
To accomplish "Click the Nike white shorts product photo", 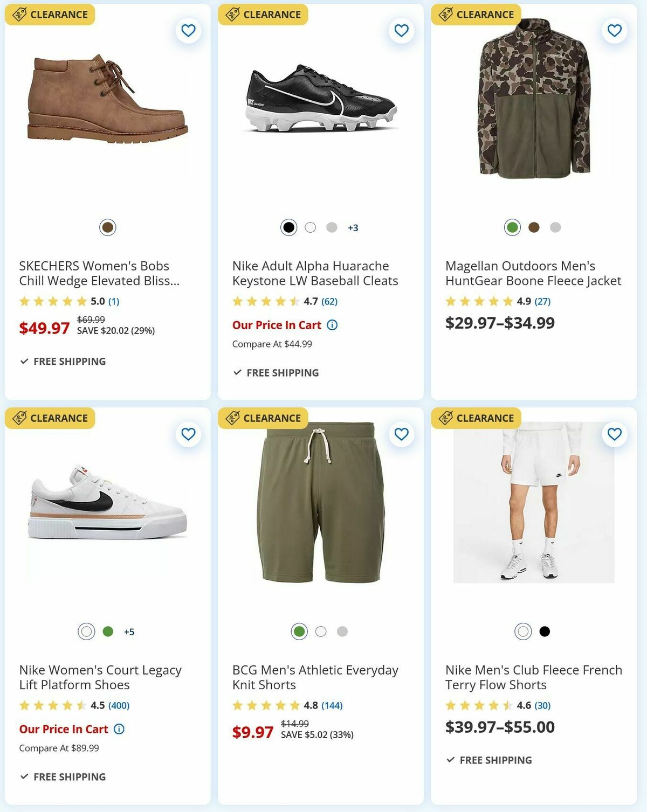I will [x=533, y=506].
